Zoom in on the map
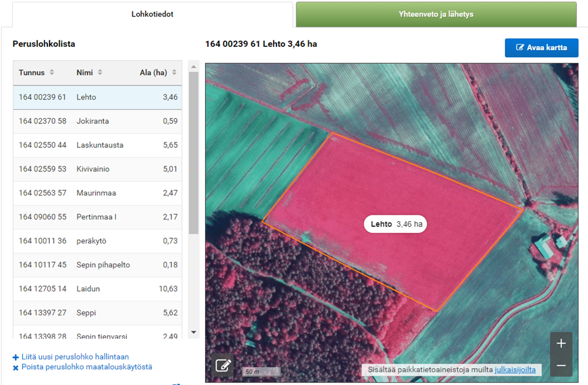Image resolution: width=588 pixels, height=385 pixels. [560, 343]
